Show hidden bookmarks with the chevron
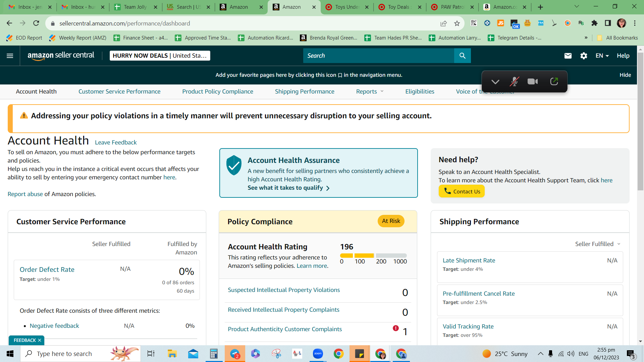The image size is (644, 362). click(586, 38)
